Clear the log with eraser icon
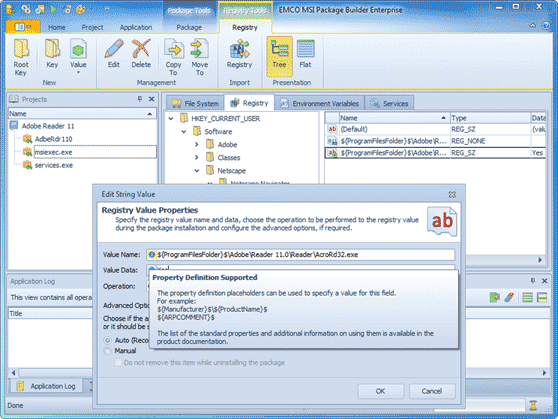Image resolution: width=558 pixels, height=419 pixels. tap(509, 297)
